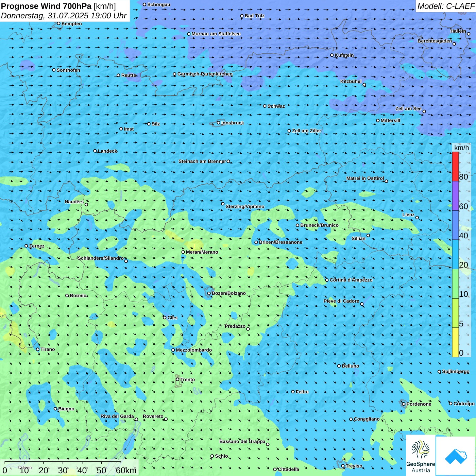476x476 pixels.
Task: Select the 'Spilimbergo' place label
Action: click(x=456, y=371)
